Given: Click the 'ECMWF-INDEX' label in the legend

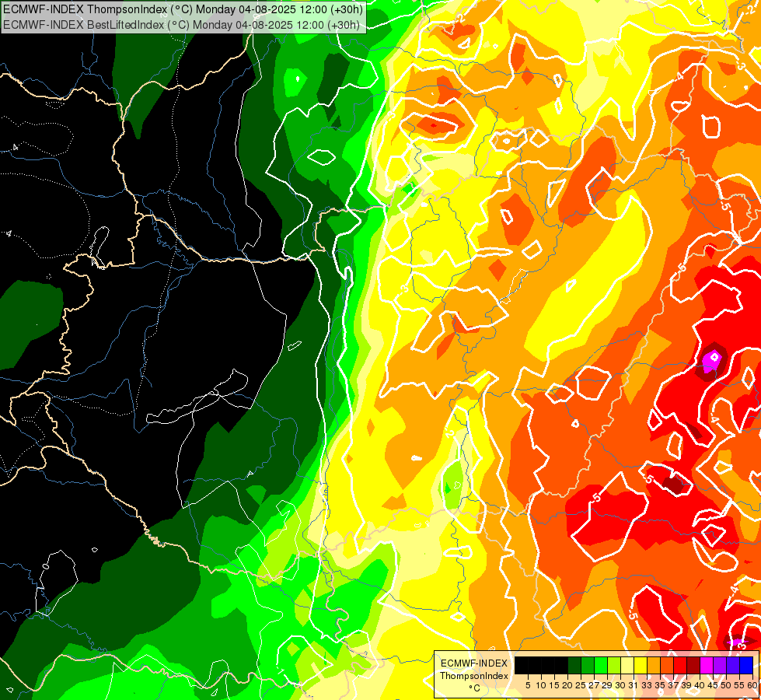Looking at the screenshot, I should (x=474, y=663).
